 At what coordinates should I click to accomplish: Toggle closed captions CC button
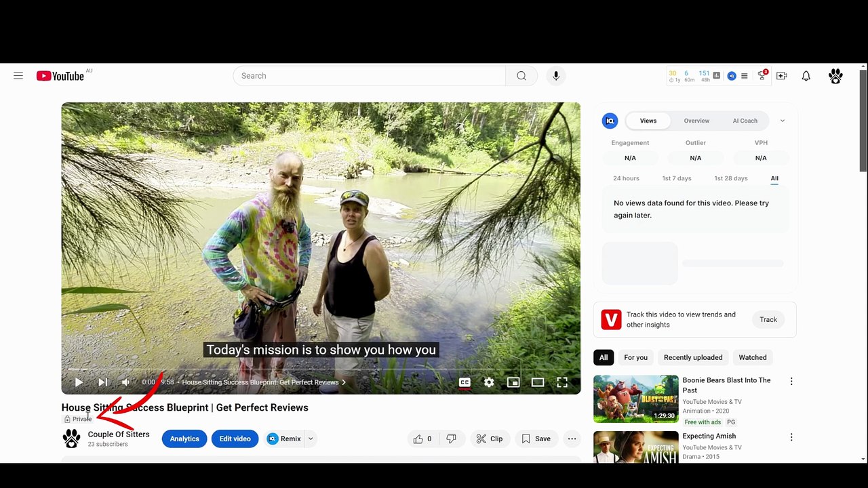465,382
